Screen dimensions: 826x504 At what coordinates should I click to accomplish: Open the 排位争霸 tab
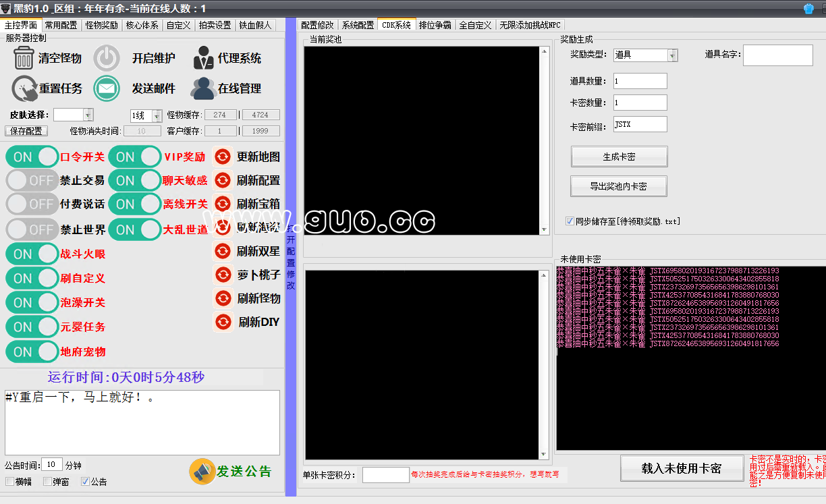click(435, 25)
